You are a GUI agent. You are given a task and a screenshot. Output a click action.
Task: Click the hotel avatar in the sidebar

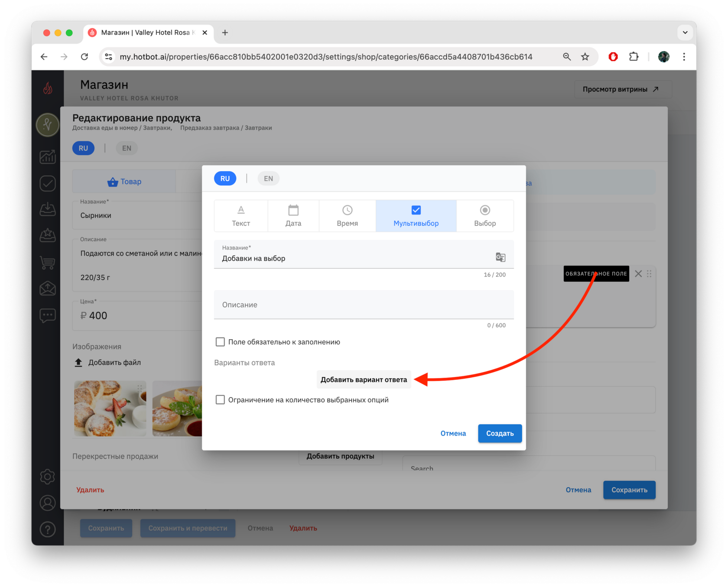coord(48,125)
